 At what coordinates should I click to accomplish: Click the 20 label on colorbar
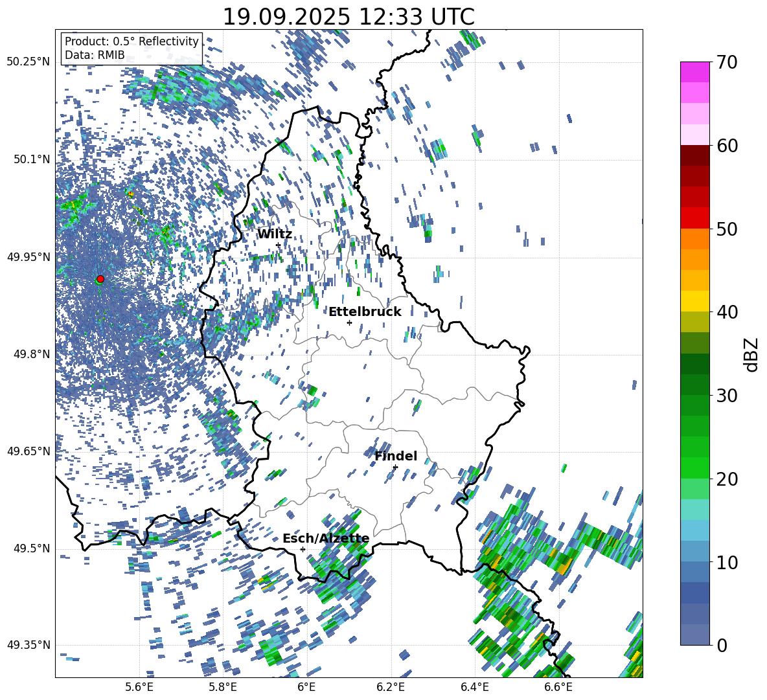click(727, 479)
